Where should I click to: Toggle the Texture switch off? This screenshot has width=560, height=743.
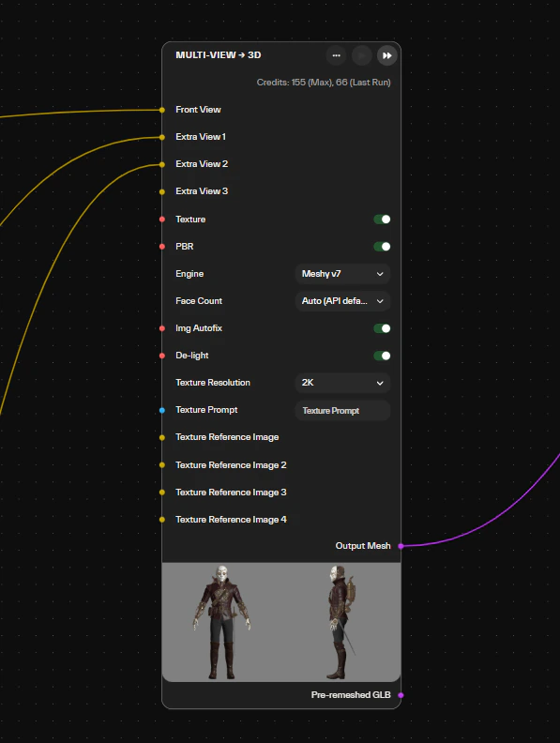pos(382,220)
